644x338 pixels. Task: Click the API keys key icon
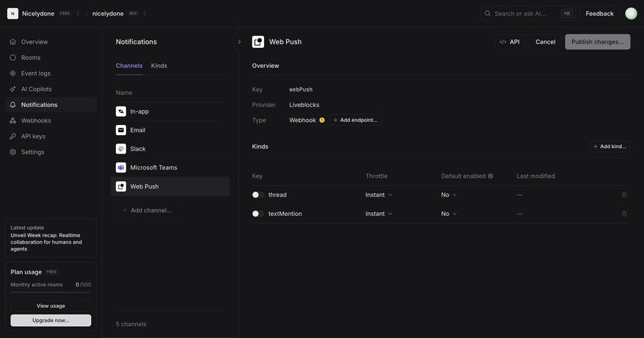(x=13, y=136)
